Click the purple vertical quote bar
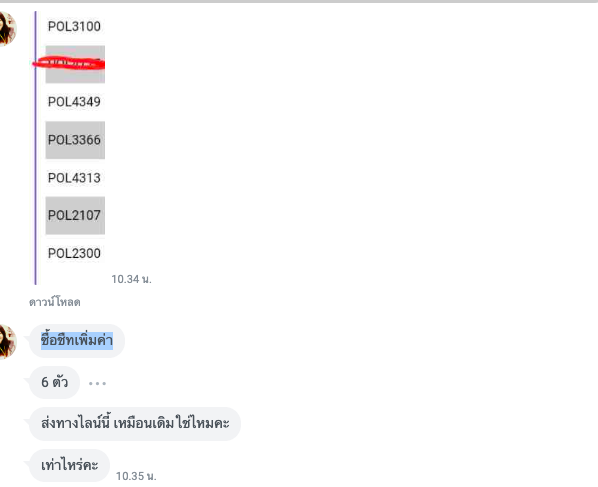The height and width of the screenshot is (487, 598). point(35,148)
